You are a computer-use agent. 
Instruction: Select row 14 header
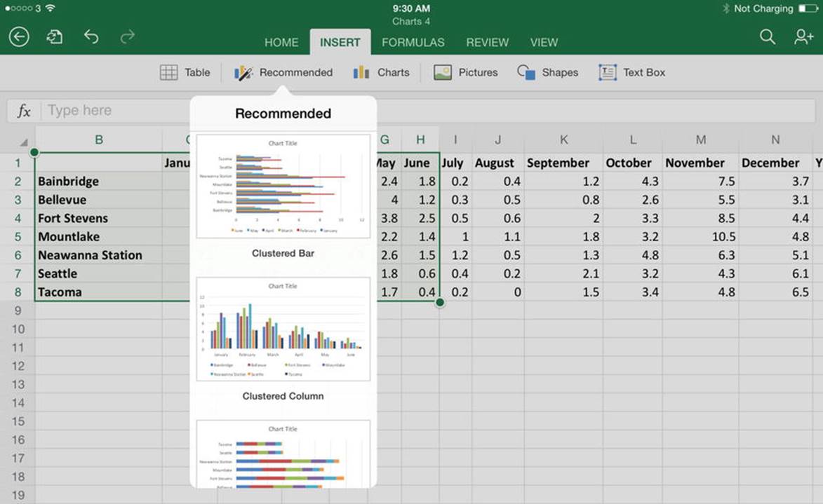18,403
